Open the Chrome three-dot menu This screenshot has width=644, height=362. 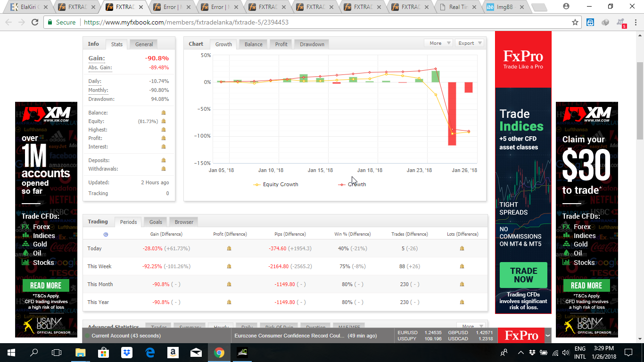coord(636,22)
